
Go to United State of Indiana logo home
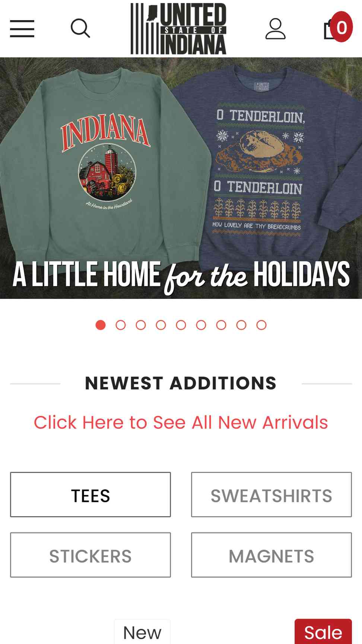(178, 29)
